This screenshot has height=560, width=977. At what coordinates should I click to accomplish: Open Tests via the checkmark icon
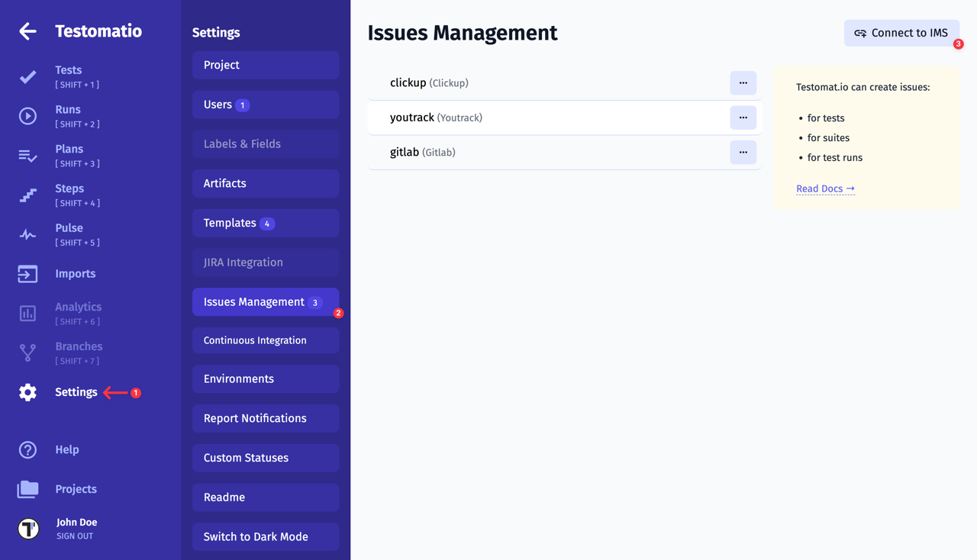[x=27, y=77]
